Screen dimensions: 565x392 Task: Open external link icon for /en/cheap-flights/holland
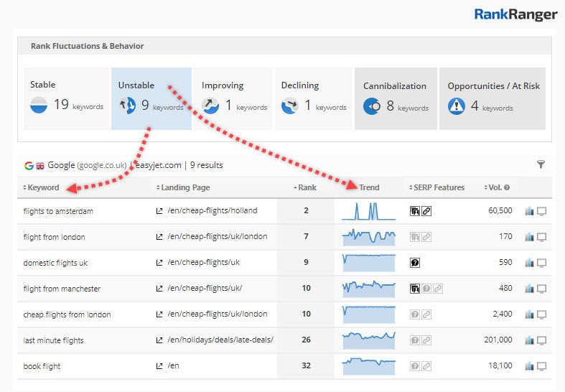click(159, 211)
